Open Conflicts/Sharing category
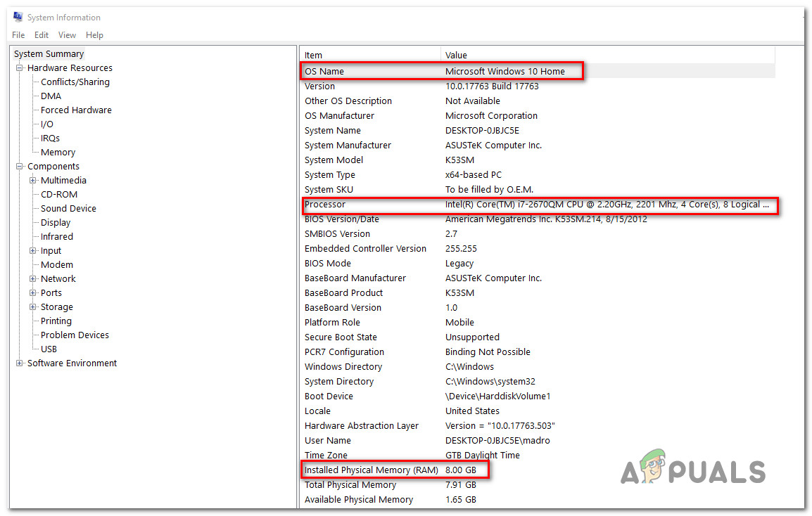 click(x=75, y=82)
